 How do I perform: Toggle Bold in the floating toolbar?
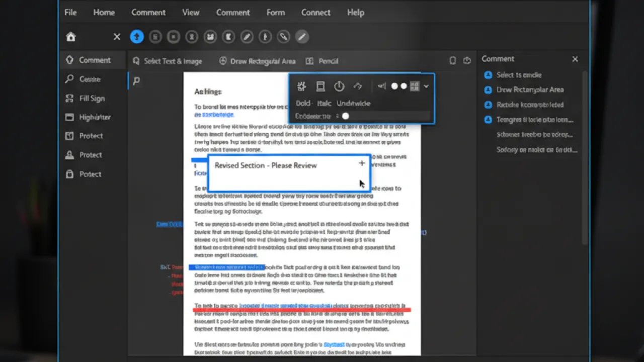(x=303, y=103)
